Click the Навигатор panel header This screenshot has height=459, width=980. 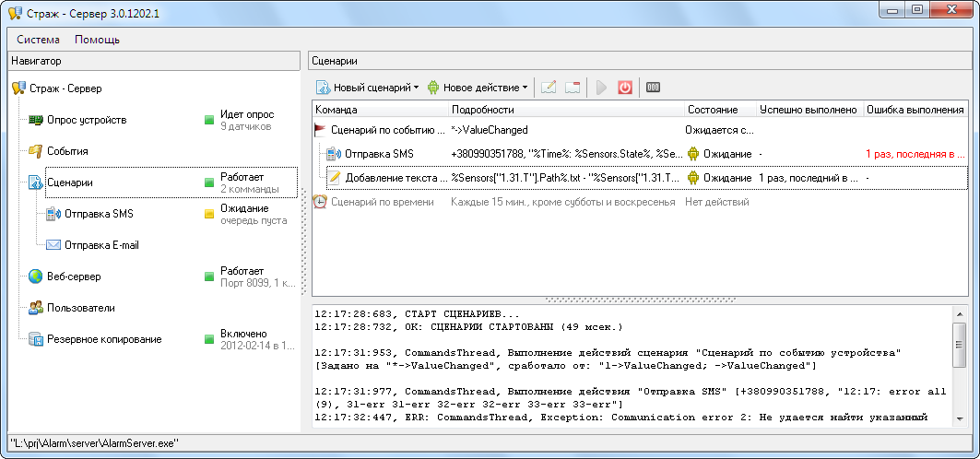tap(154, 61)
